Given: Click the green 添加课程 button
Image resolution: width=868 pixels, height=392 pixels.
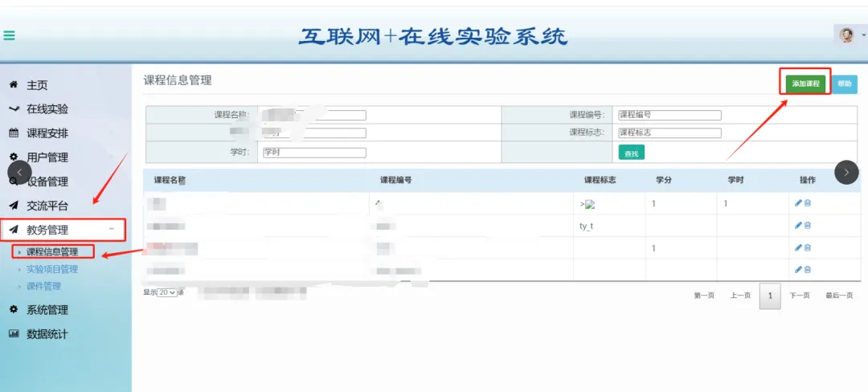Looking at the screenshot, I should [805, 84].
